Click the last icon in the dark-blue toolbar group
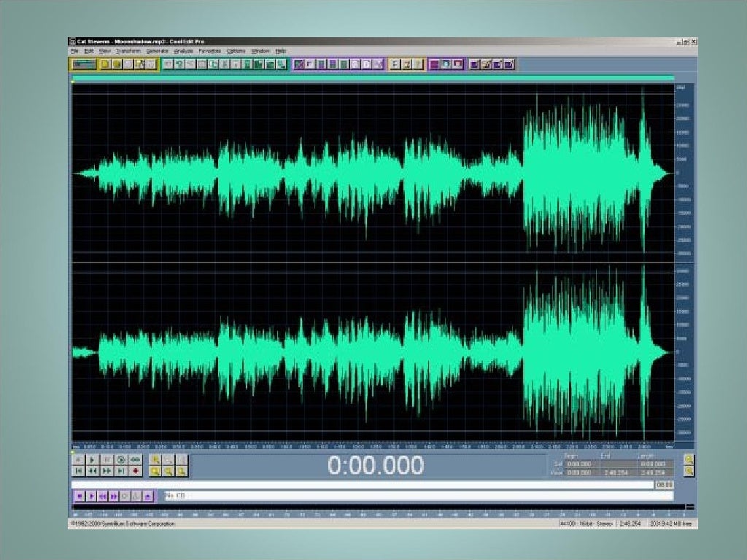Viewport: 747px width, 560px height. click(x=508, y=64)
